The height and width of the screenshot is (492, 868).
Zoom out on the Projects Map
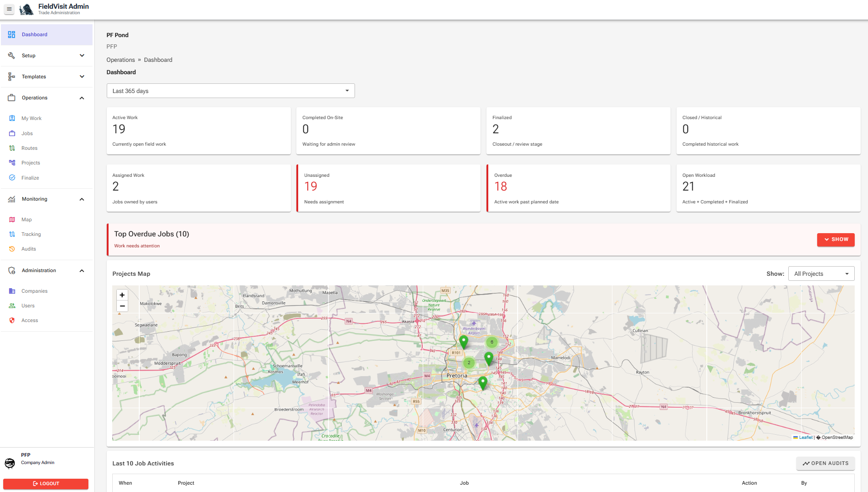(122, 306)
